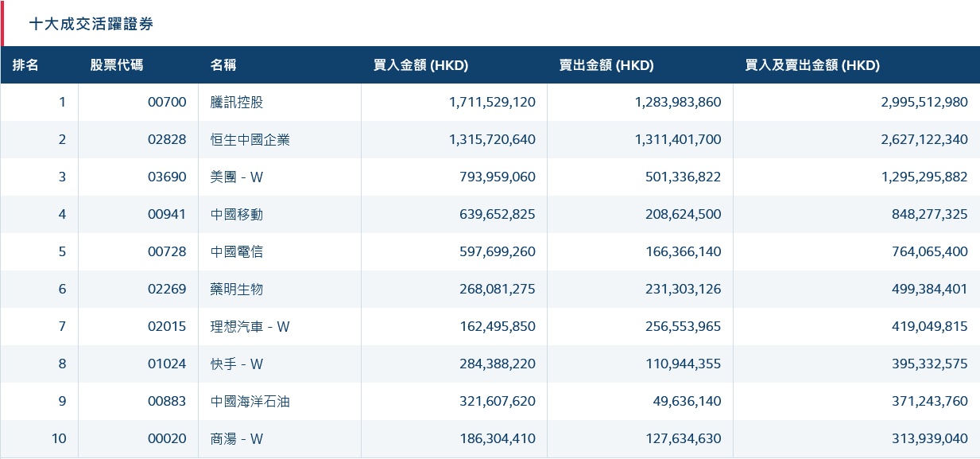Viewport: 980px width, 459px height.
Task: Click rank number 5
Action: click(63, 251)
